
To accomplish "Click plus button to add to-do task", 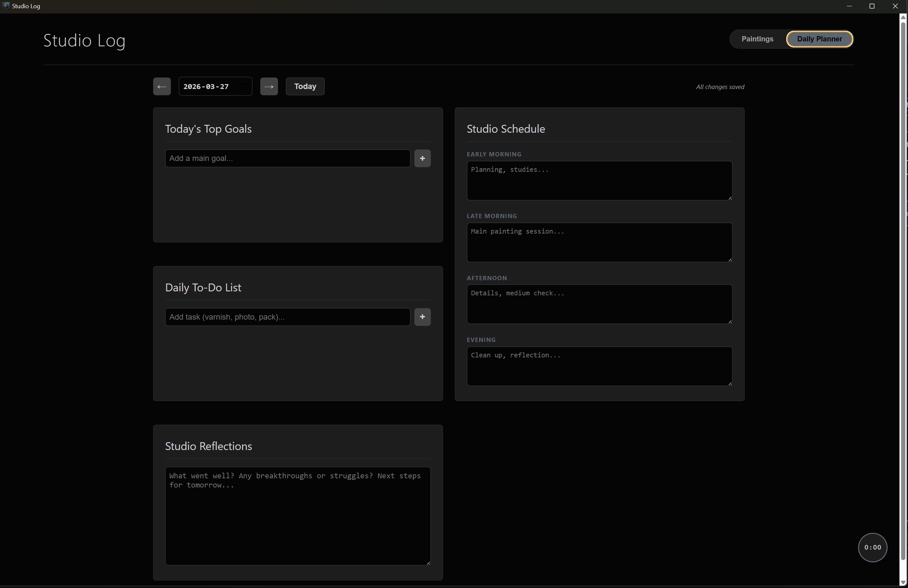I will tap(422, 317).
